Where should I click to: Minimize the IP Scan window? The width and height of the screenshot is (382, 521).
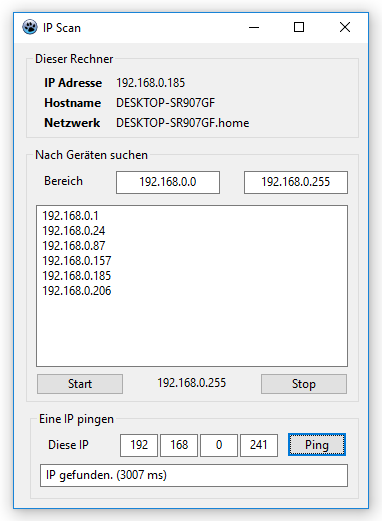pyautogui.click(x=254, y=27)
